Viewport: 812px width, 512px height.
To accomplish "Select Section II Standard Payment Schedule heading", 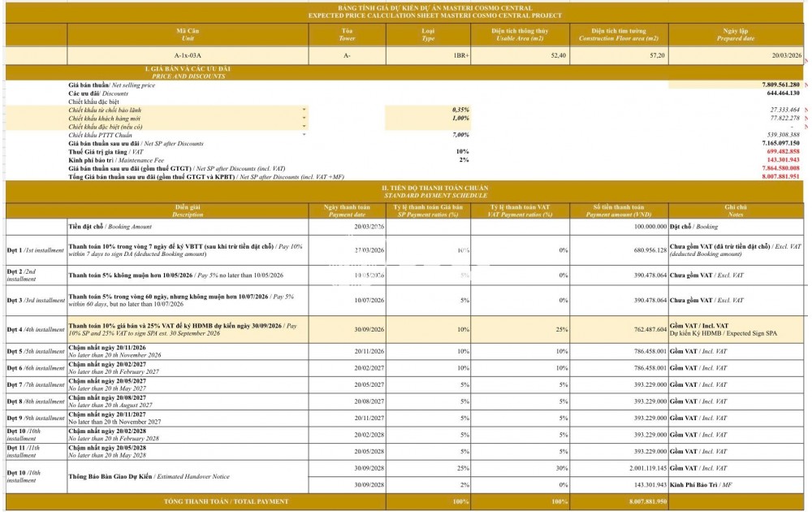I will [435, 192].
